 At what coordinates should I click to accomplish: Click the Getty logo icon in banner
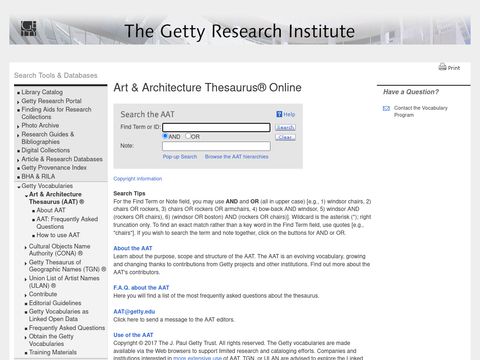28,29
